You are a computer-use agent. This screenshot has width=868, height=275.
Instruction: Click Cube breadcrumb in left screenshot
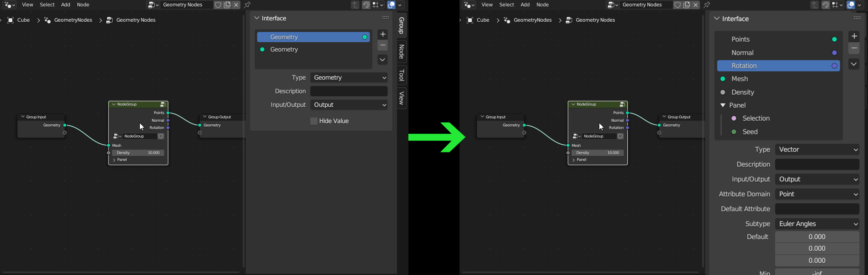coord(19,20)
